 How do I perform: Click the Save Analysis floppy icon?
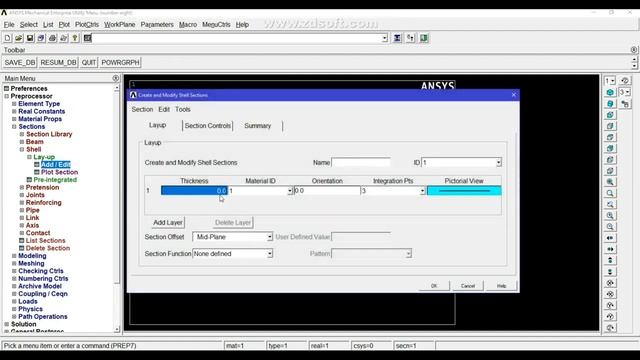pyautogui.click(x=30, y=38)
